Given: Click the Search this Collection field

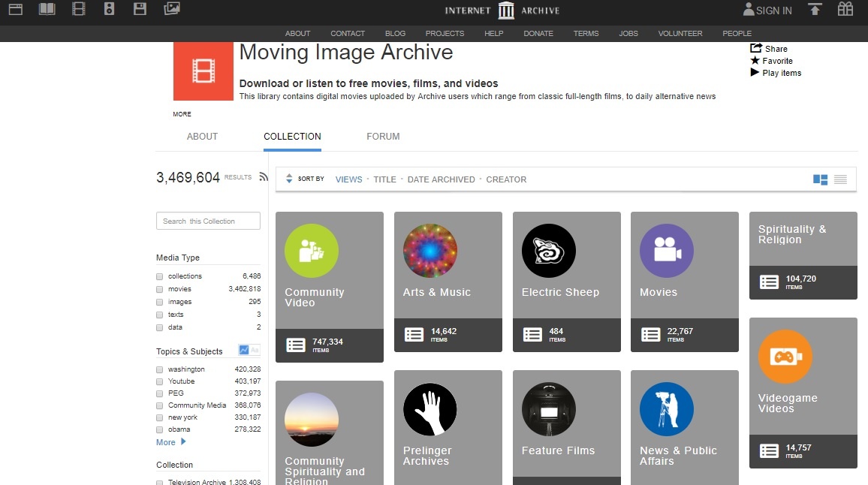Looking at the screenshot, I should [208, 221].
